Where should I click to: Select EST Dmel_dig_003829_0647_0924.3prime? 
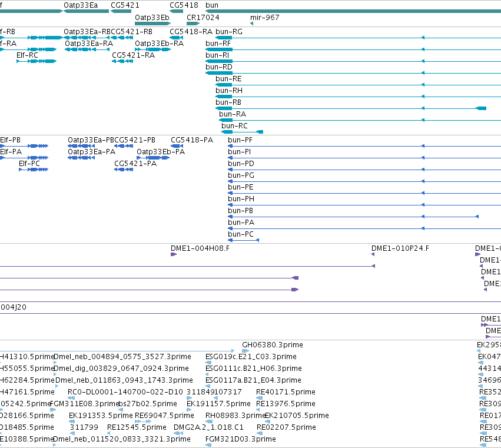click(x=55, y=374)
